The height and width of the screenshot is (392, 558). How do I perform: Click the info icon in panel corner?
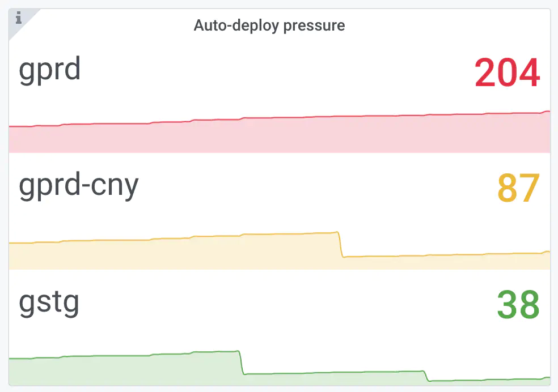point(18,18)
